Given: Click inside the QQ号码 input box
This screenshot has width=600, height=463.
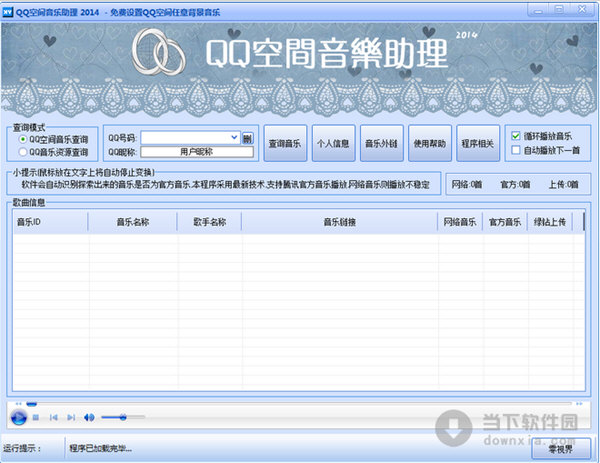Looking at the screenshot, I should click(x=186, y=138).
